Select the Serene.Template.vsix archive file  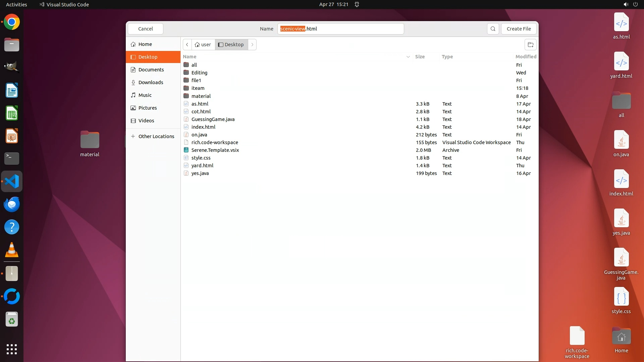tap(215, 150)
